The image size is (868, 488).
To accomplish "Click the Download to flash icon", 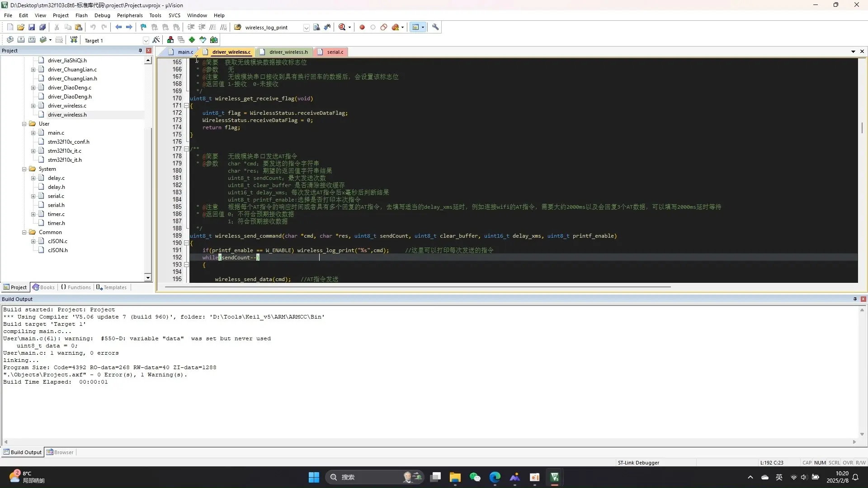I will point(74,40).
